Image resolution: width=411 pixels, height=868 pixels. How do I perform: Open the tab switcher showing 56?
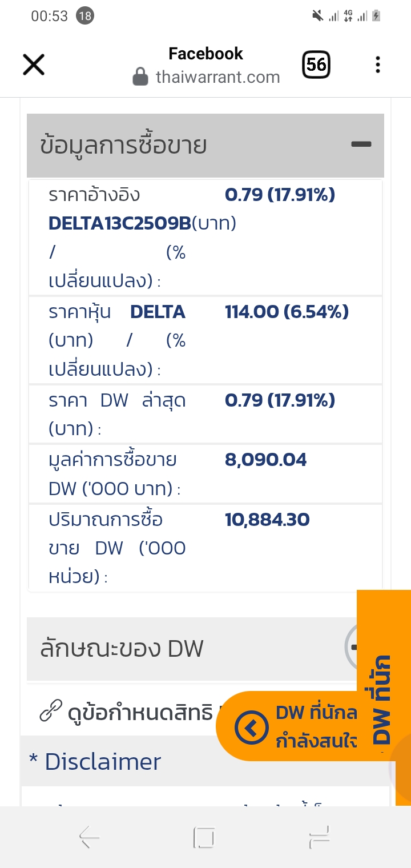[316, 65]
